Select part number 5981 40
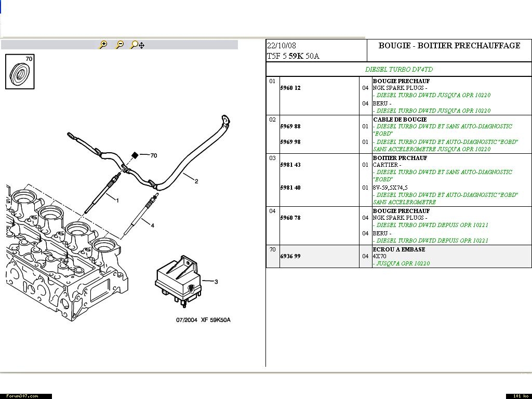The width and height of the screenshot is (532, 399). [x=290, y=188]
